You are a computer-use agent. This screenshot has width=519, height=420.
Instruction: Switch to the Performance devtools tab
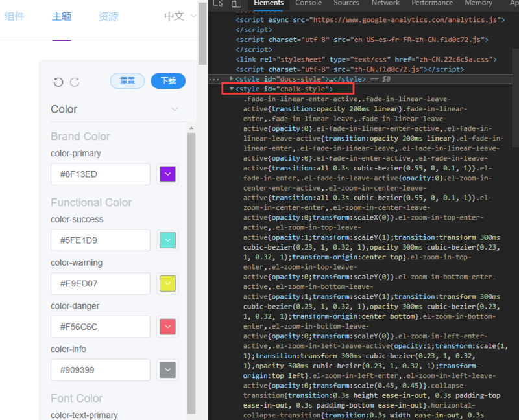coord(432,3)
